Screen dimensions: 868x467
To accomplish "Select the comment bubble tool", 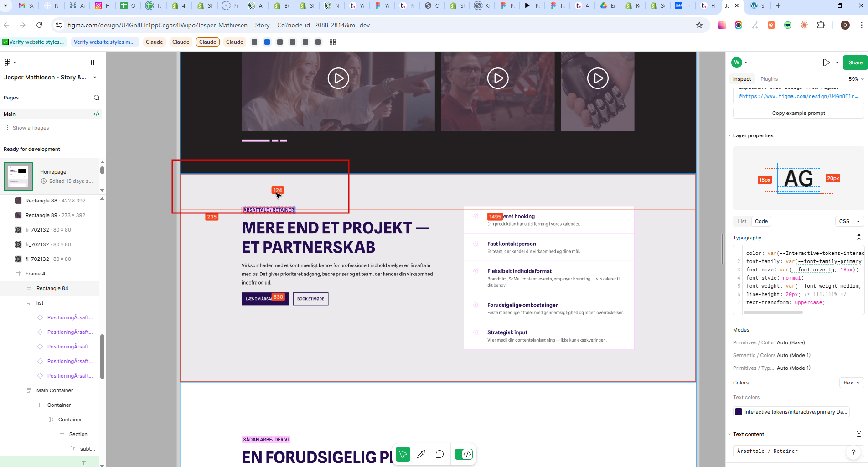I will pyautogui.click(x=439, y=454).
